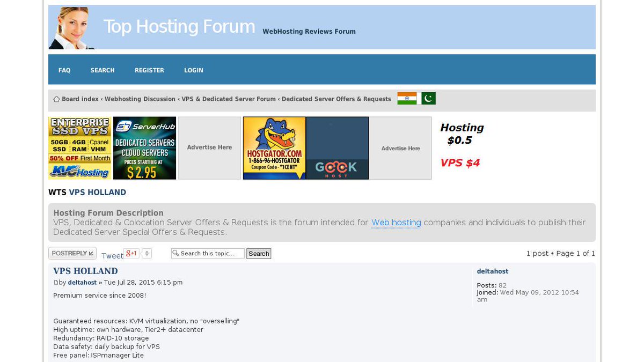Screen dimensions: 644x362
Task: Open the VPS HOLLAND topic title link
Action: 85,271
